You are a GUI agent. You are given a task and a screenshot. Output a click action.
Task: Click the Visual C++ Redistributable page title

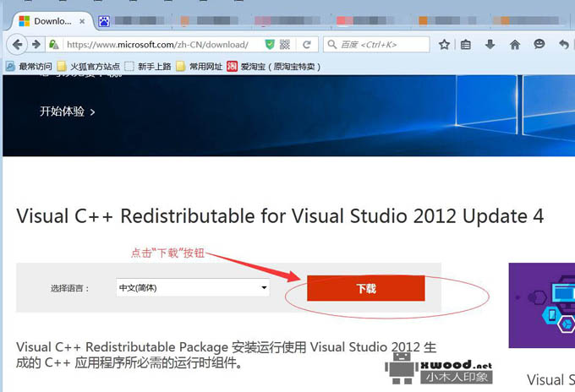[x=280, y=215]
